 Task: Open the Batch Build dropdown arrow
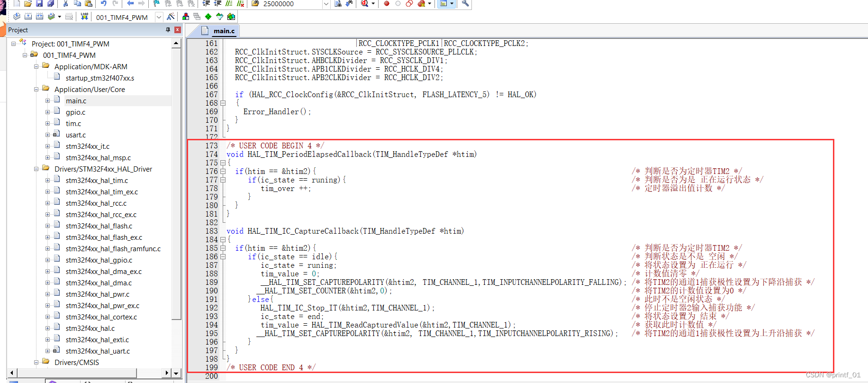tap(59, 17)
